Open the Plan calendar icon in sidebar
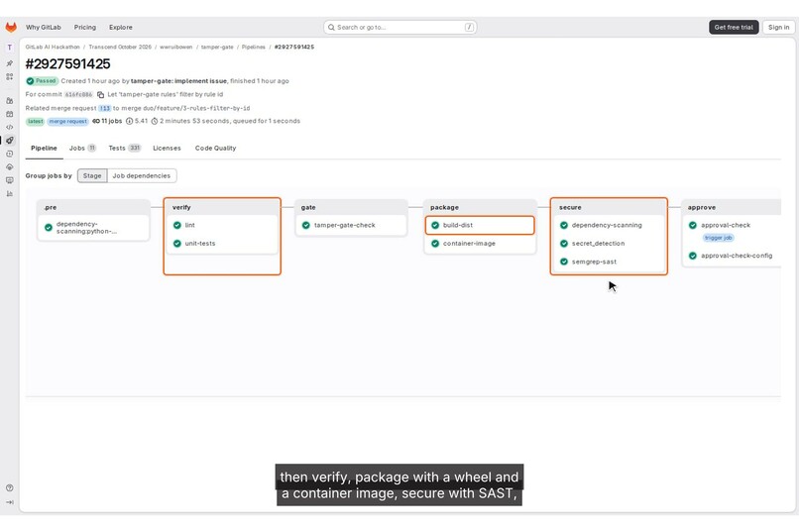The width and height of the screenshot is (799, 532). tap(9, 114)
